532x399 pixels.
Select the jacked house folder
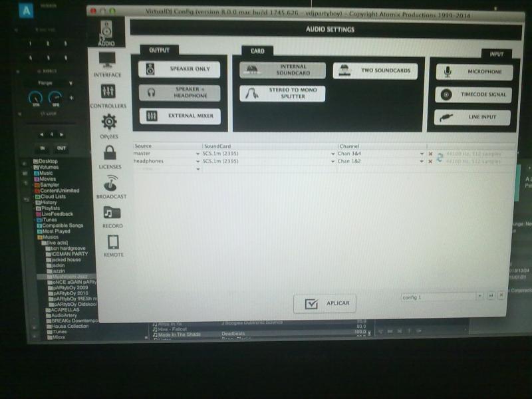[x=63, y=259]
